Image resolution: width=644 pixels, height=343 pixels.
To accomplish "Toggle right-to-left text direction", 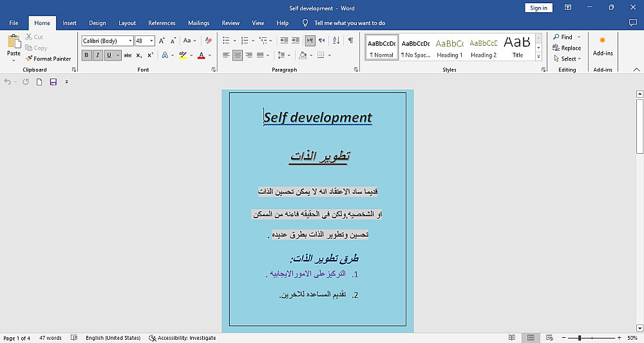I will [x=321, y=41].
